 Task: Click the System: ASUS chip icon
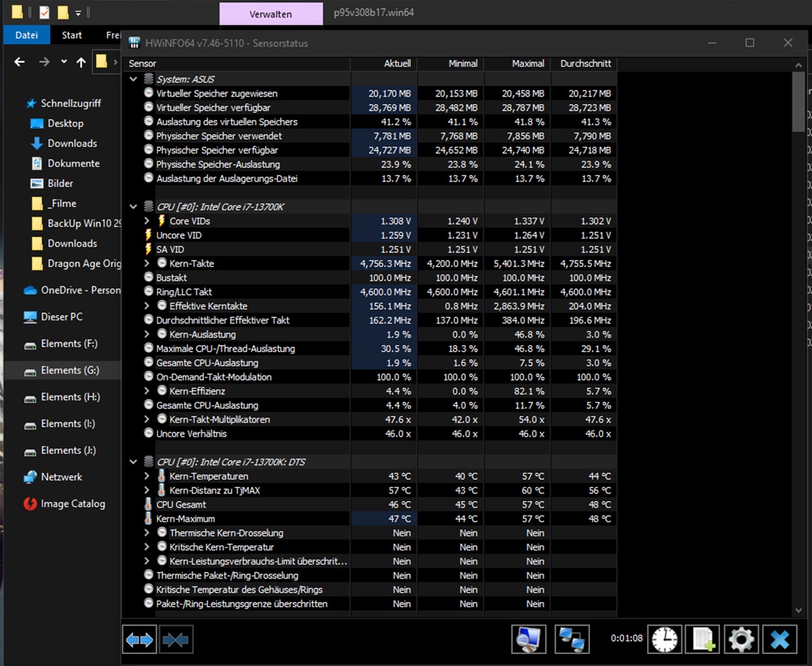[149, 79]
